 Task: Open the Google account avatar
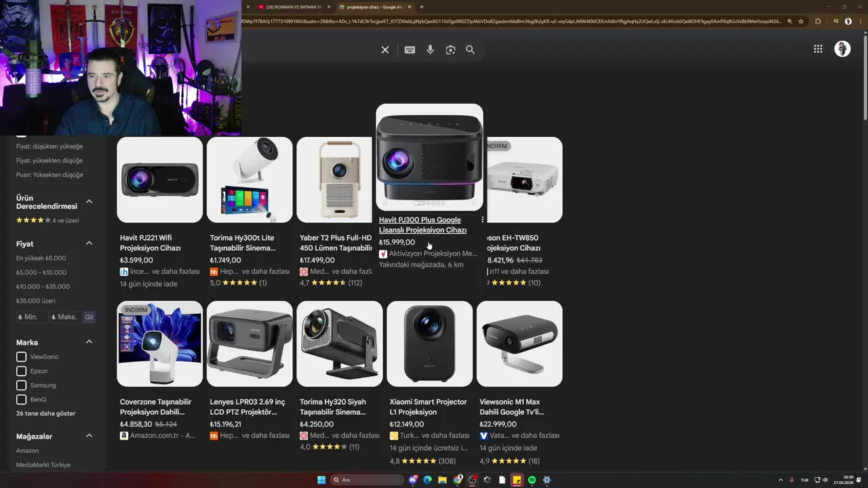coord(842,49)
